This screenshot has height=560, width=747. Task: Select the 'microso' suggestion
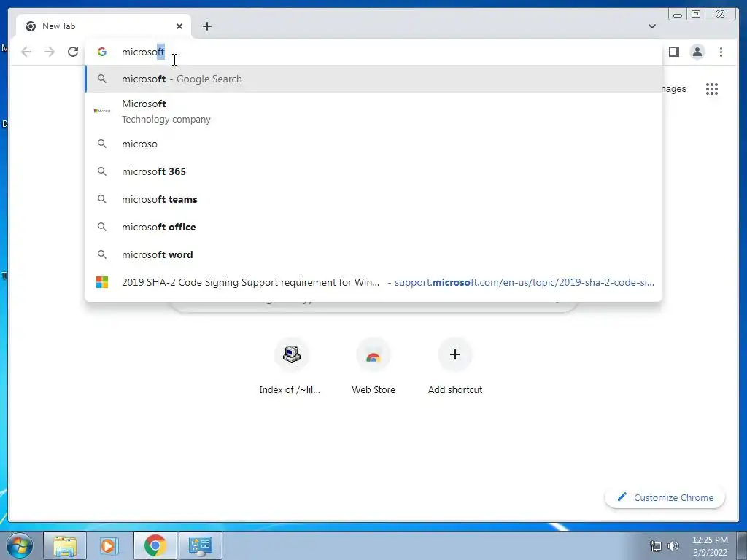[373, 144]
